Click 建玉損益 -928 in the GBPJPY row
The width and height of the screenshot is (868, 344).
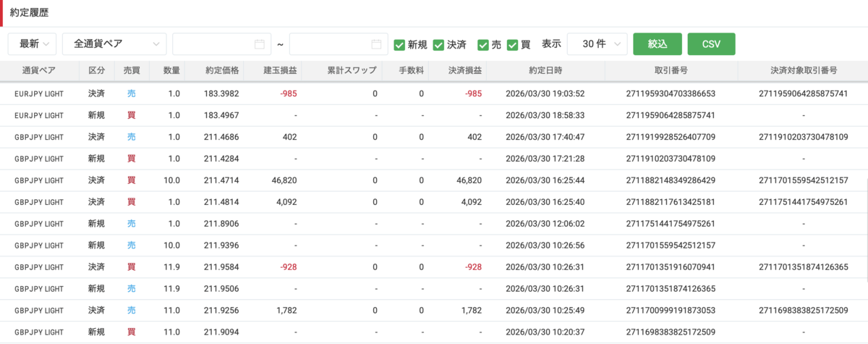(288, 267)
